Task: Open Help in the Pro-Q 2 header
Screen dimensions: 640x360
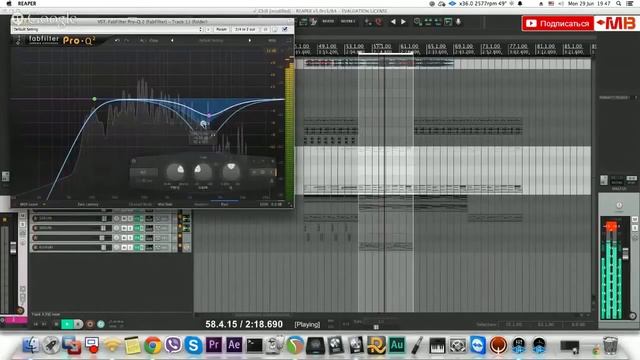Action: [x=272, y=40]
